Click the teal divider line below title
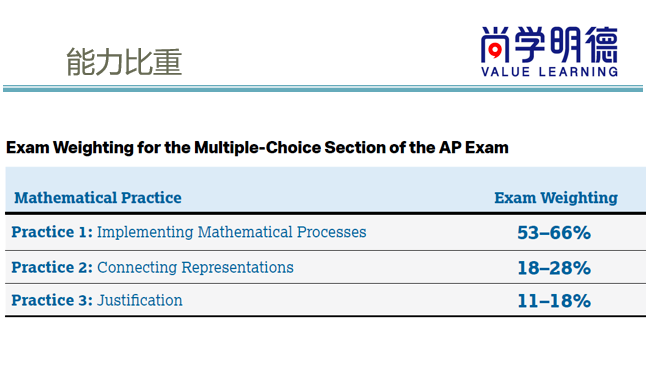Screen dimensions: 646x377 (323, 89)
